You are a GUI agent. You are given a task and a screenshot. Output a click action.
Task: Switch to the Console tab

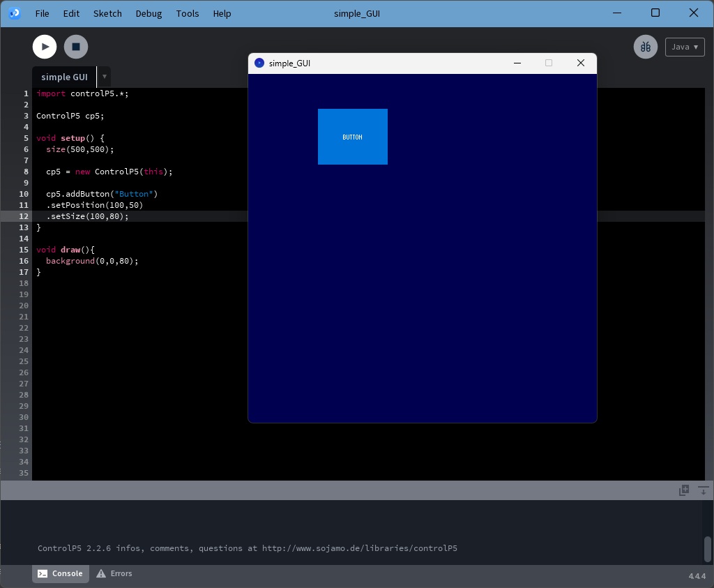tap(61, 573)
